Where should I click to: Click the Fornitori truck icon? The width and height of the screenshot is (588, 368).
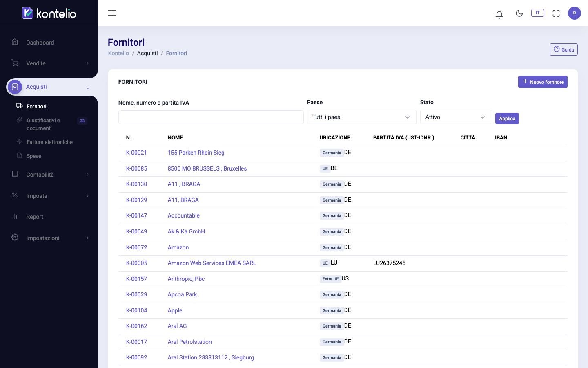[x=19, y=106]
